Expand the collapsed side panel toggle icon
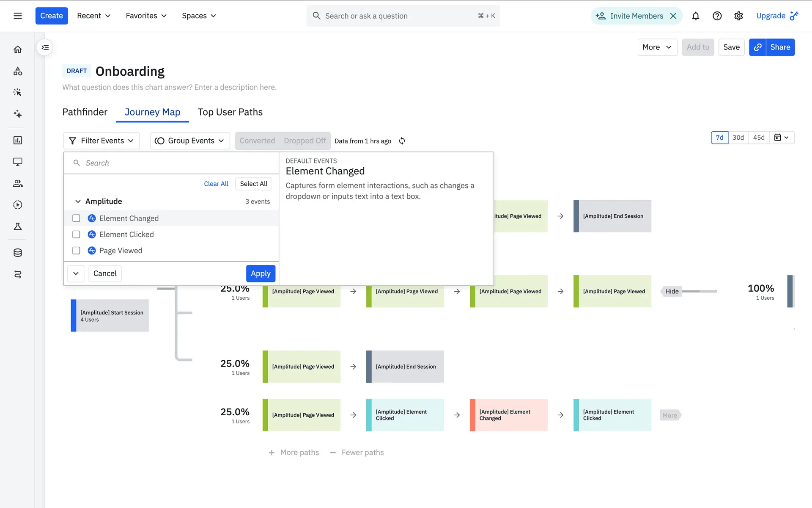Screen dimensions: 812x508 45,47
